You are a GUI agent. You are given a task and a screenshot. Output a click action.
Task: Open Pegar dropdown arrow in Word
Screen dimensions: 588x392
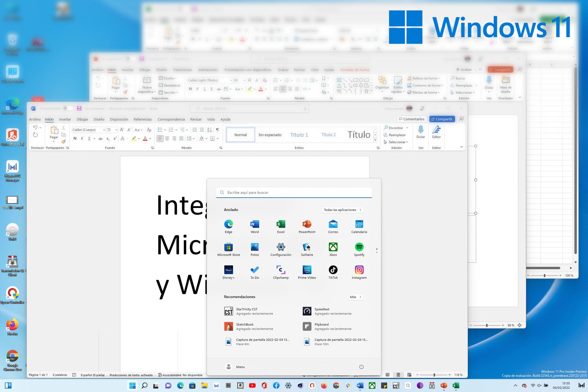(x=54, y=142)
